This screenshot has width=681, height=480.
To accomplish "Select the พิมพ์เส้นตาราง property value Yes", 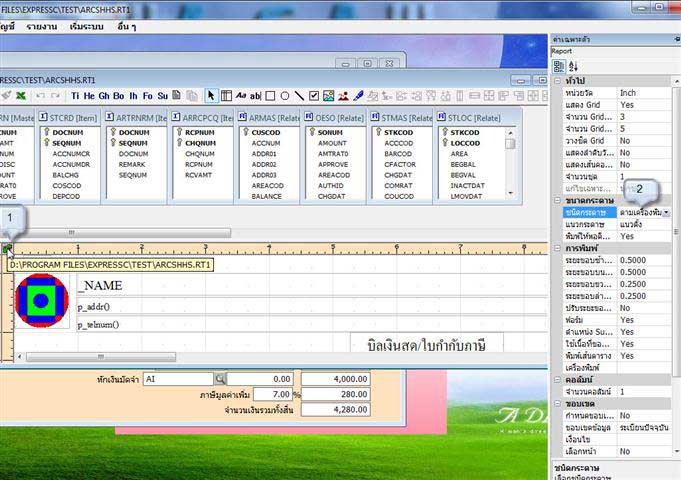I will click(x=644, y=356).
